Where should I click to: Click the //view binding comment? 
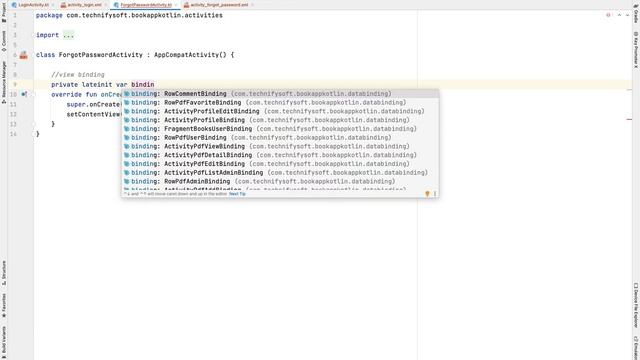coord(78,75)
